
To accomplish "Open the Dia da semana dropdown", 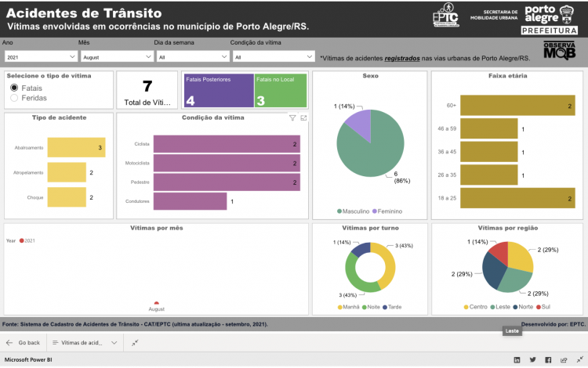I will (193, 57).
